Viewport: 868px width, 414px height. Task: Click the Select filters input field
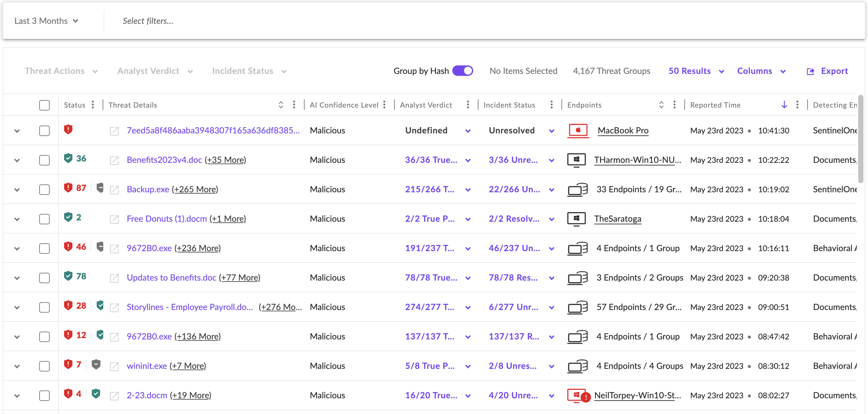(148, 21)
